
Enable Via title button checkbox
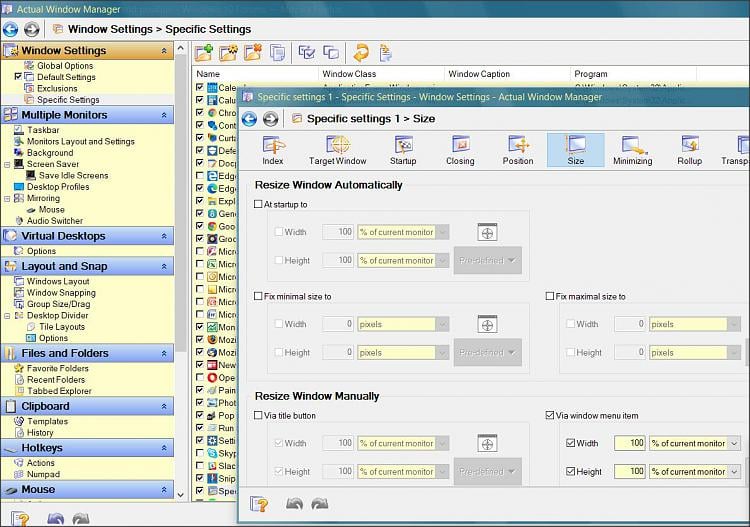coord(258,416)
